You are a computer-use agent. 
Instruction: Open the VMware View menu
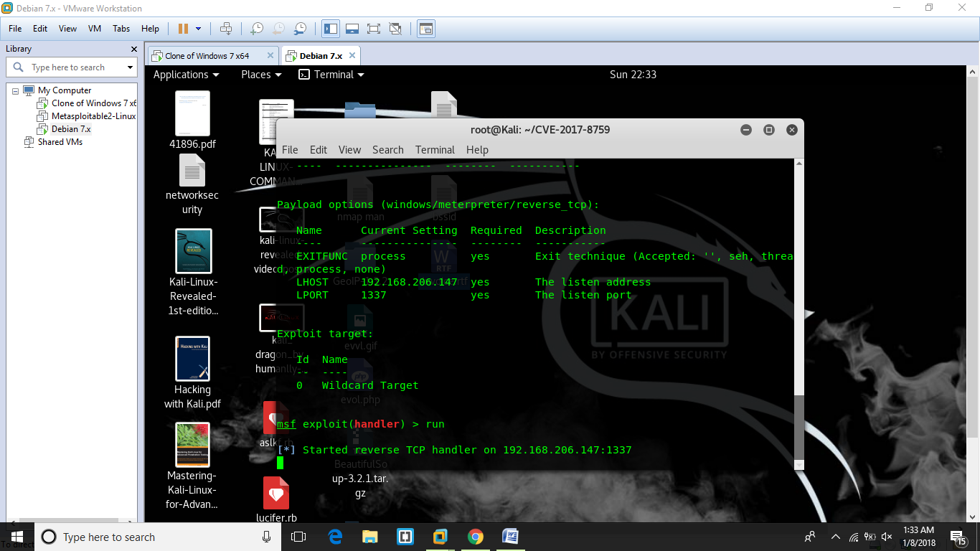67,29
